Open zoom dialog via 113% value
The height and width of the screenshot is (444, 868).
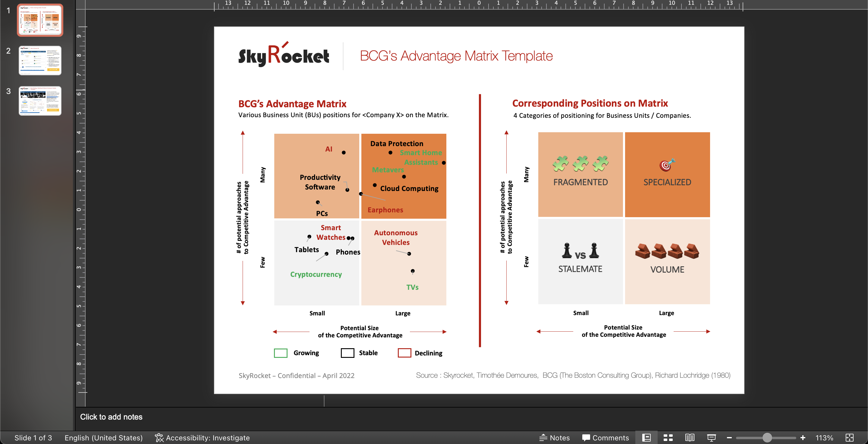coord(824,438)
